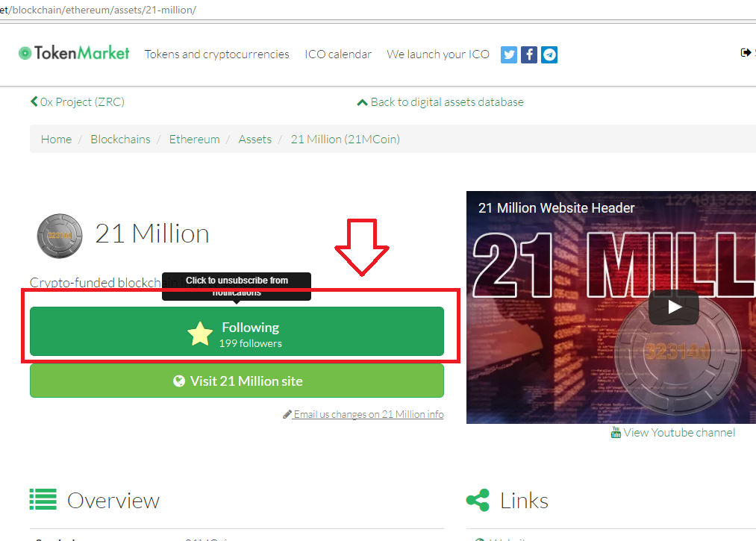The image size is (756, 541).
Task: Unfollow 21 Million via Following button
Action: click(237, 331)
